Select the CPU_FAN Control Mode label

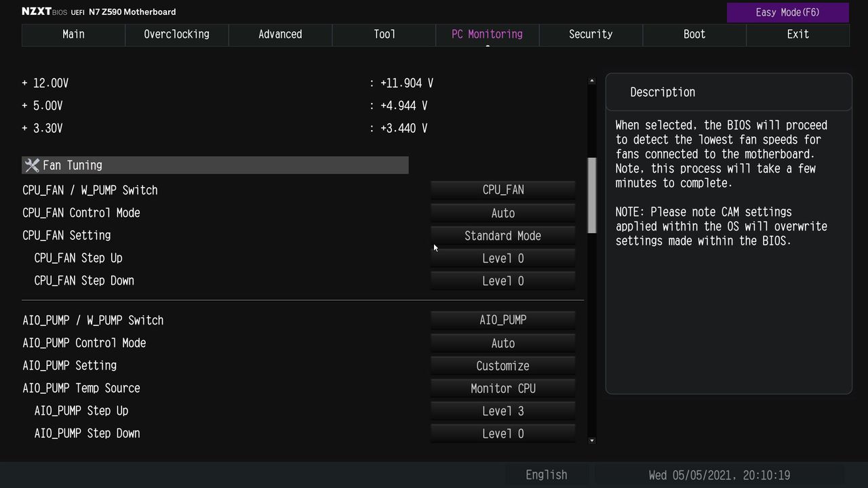[x=81, y=213]
